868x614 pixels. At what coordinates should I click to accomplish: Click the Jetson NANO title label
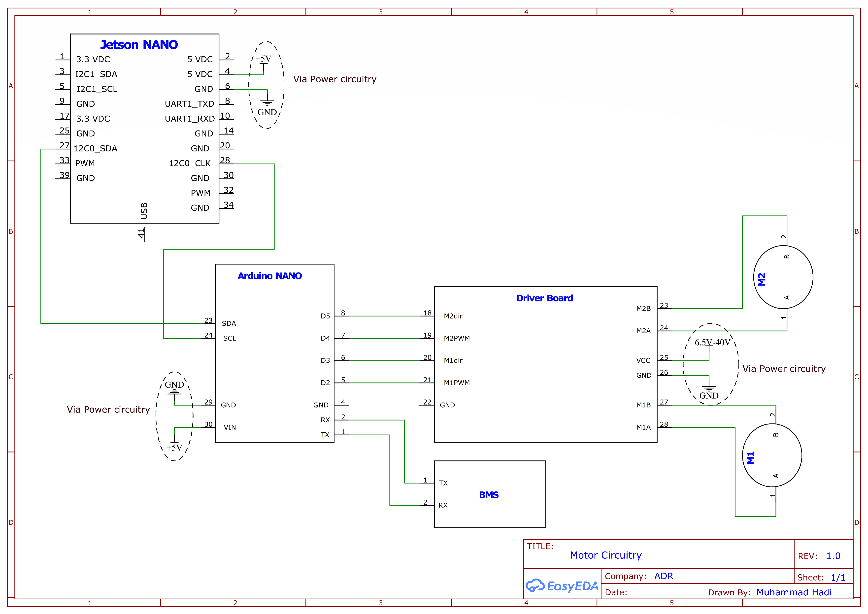(139, 45)
